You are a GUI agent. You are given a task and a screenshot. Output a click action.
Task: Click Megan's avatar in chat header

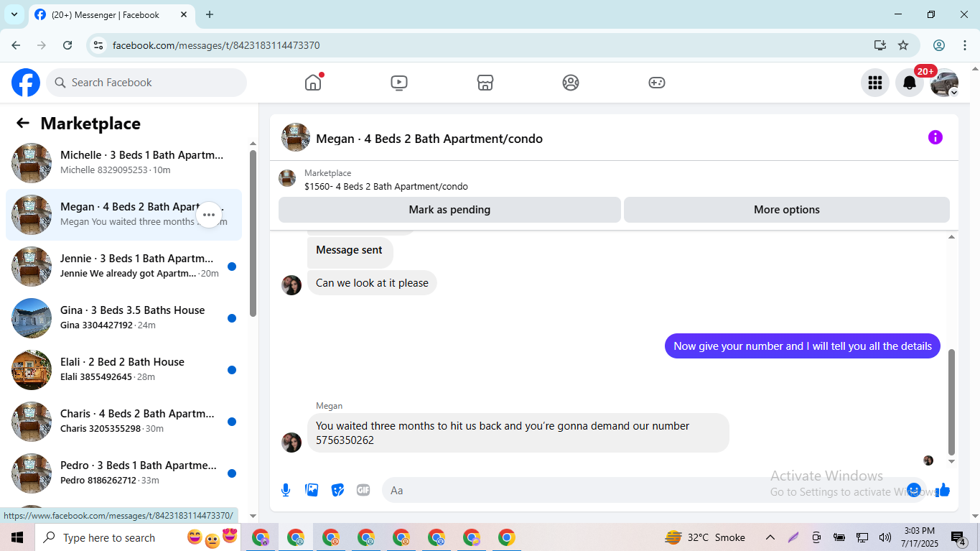point(296,137)
